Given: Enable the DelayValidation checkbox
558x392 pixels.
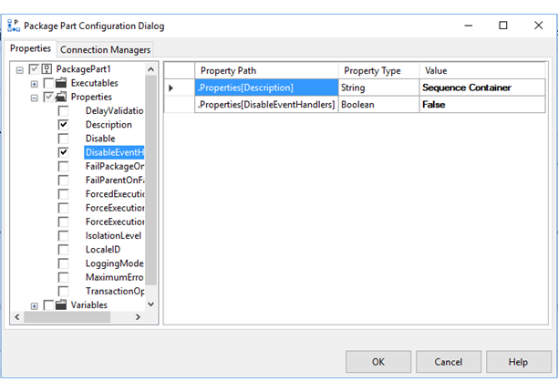Looking at the screenshot, I should pyautogui.click(x=64, y=110).
